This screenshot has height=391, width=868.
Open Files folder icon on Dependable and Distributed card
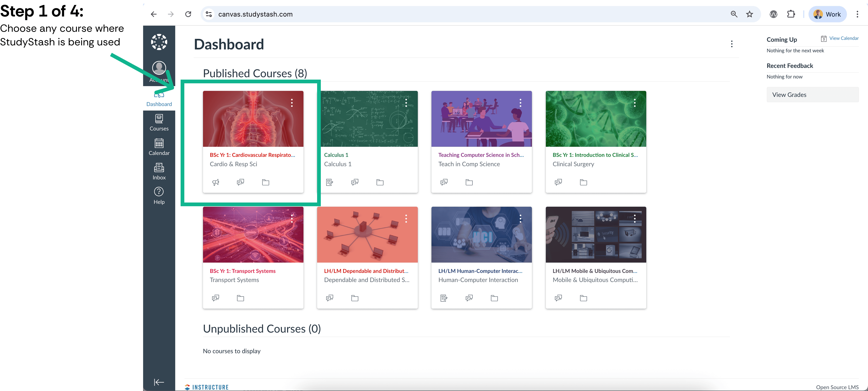(x=355, y=298)
